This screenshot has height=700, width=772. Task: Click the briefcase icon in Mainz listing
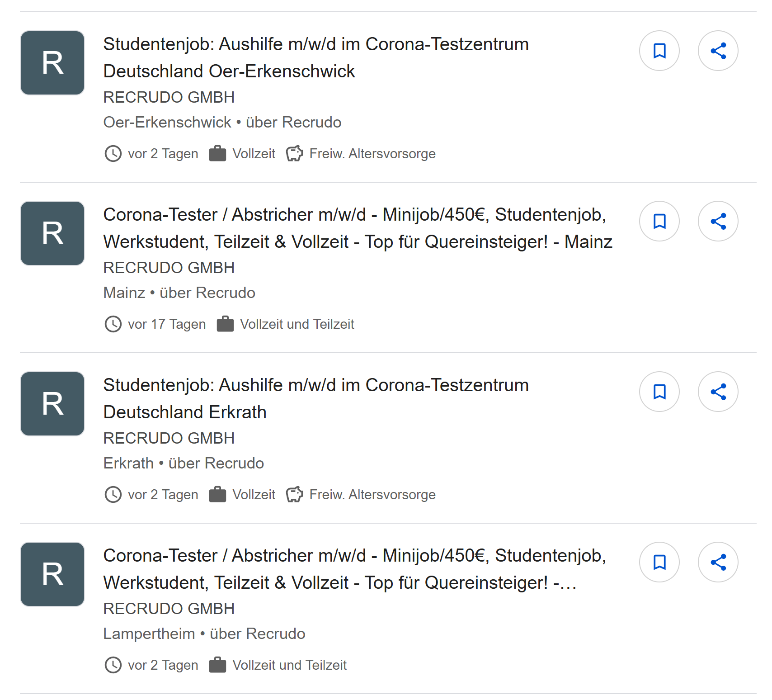tap(225, 324)
